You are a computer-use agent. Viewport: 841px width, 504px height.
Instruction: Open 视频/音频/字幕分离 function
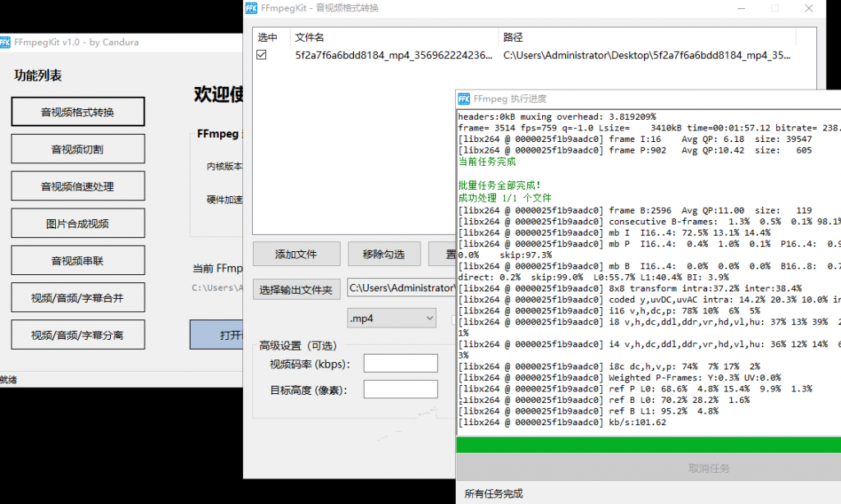(78, 335)
